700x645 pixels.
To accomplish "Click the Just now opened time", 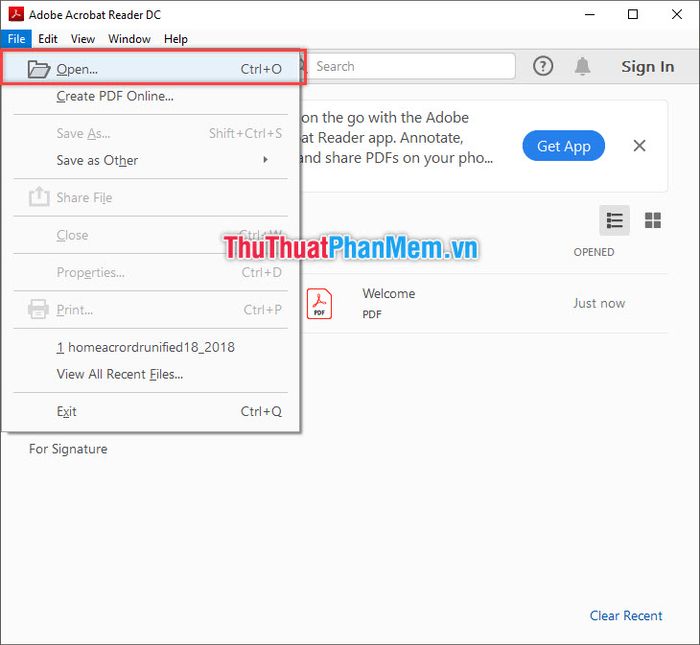I will [x=599, y=304].
